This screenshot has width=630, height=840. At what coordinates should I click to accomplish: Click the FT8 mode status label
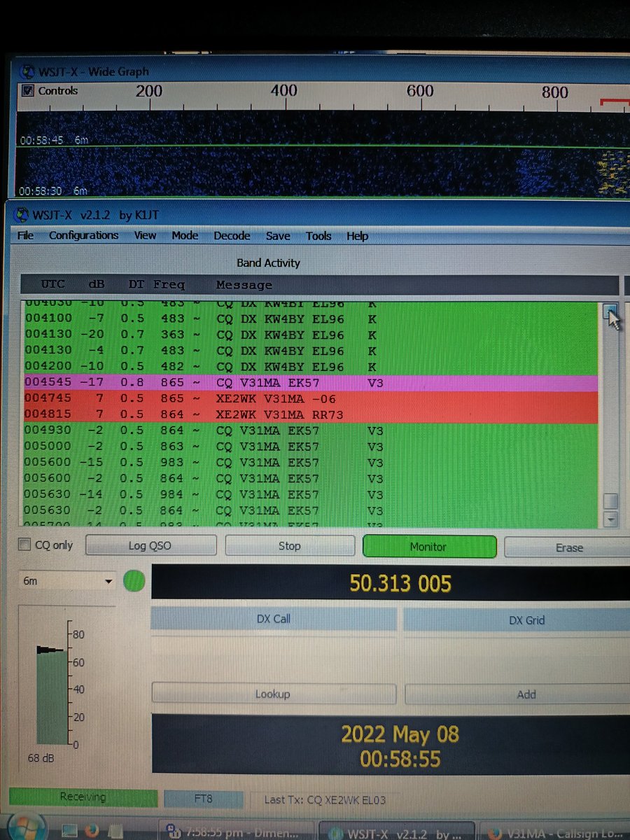tap(204, 798)
